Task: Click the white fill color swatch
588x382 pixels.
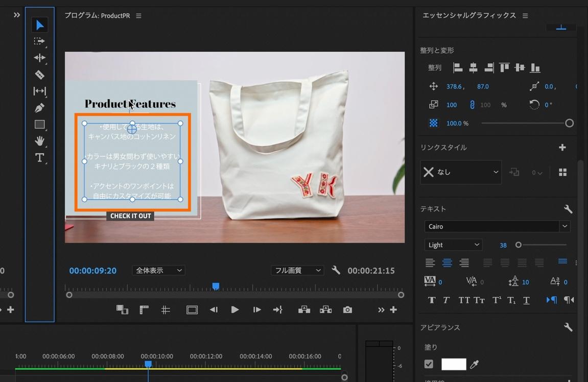Action: tap(454, 364)
